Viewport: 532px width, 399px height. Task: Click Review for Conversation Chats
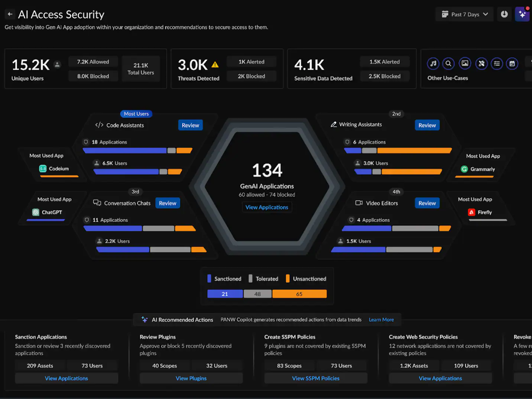(x=168, y=203)
